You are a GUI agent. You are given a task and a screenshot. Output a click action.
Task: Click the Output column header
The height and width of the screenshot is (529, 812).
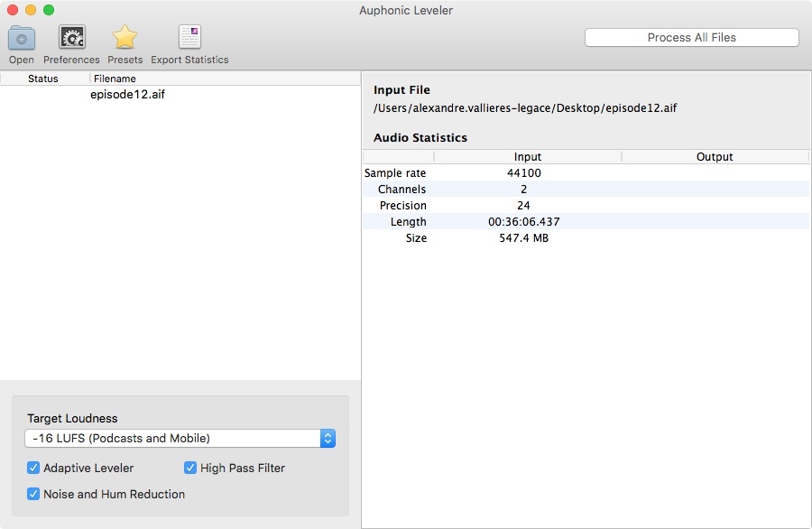coord(715,156)
